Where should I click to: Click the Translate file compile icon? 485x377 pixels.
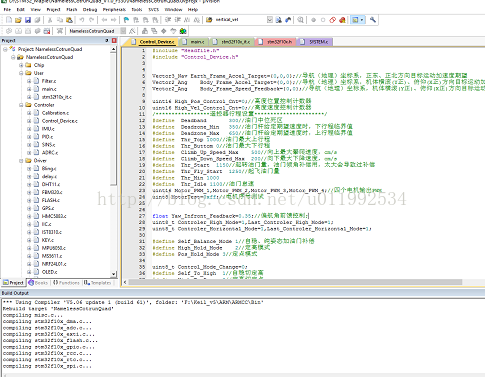(9, 31)
